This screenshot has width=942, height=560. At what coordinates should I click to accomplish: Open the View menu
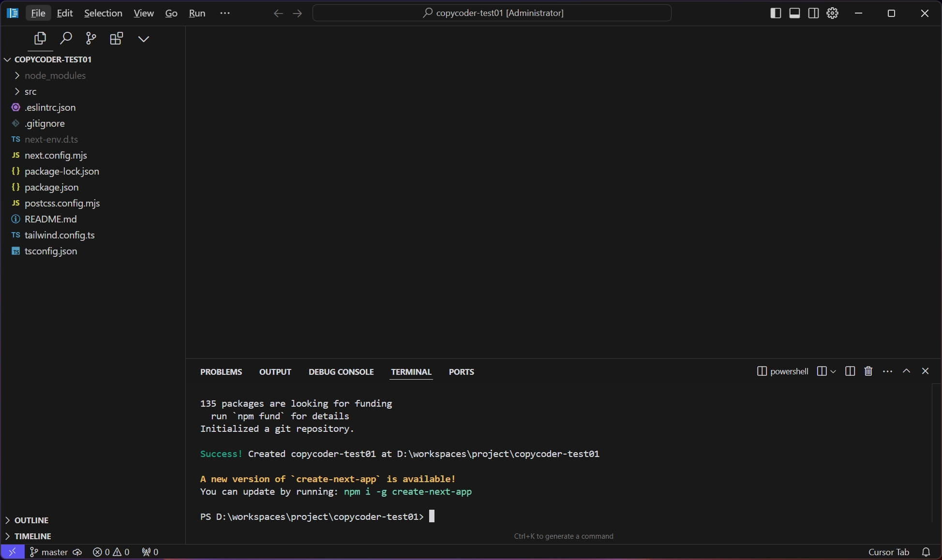point(144,13)
